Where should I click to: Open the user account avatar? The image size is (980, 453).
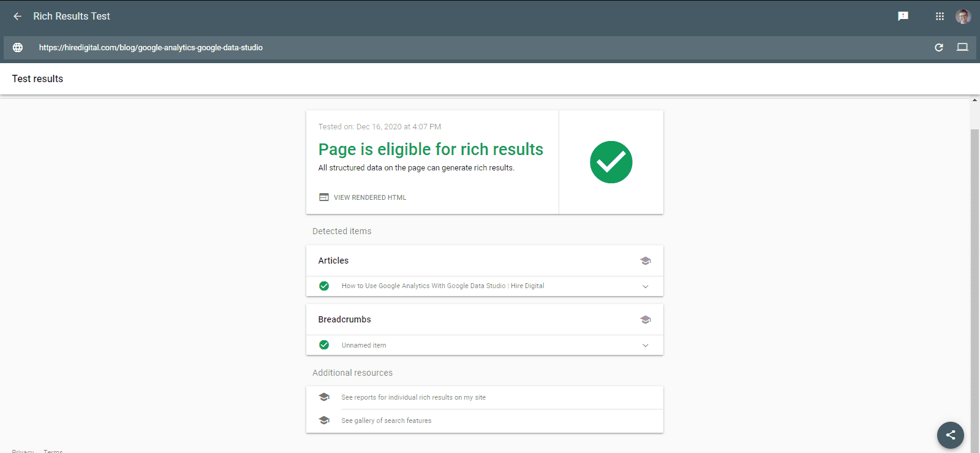tap(963, 17)
